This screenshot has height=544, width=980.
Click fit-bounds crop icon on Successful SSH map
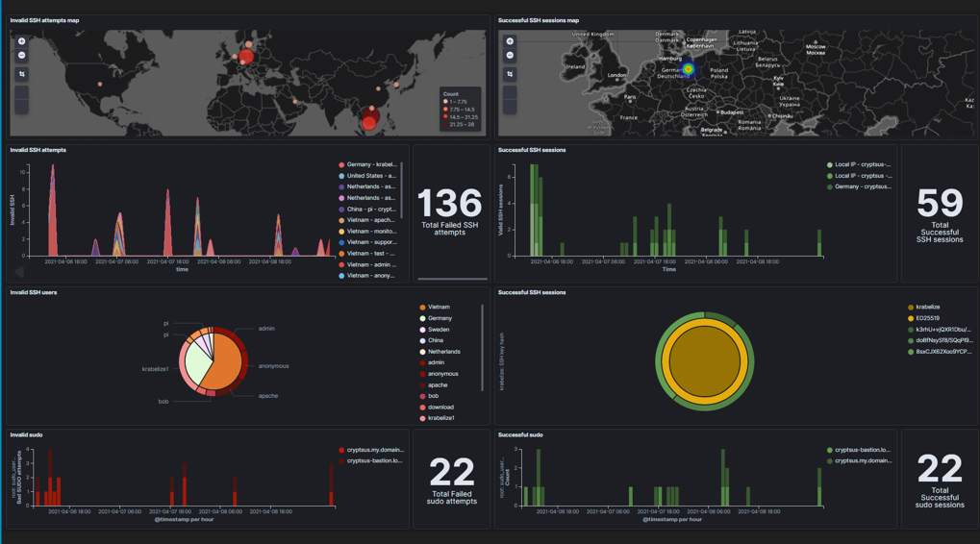510,74
